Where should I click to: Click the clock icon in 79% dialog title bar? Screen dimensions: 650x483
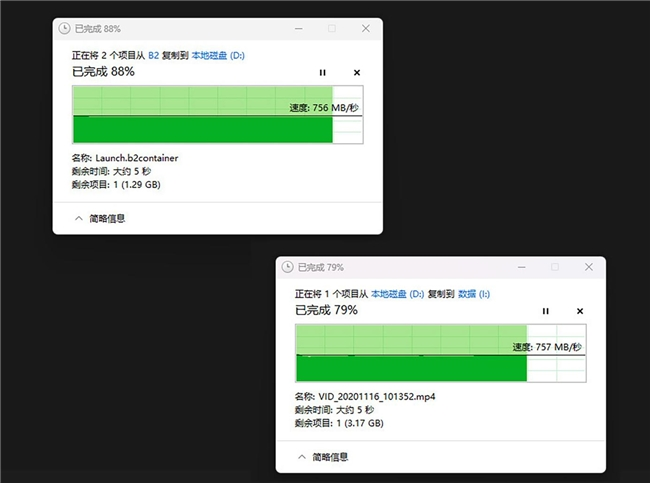point(288,267)
